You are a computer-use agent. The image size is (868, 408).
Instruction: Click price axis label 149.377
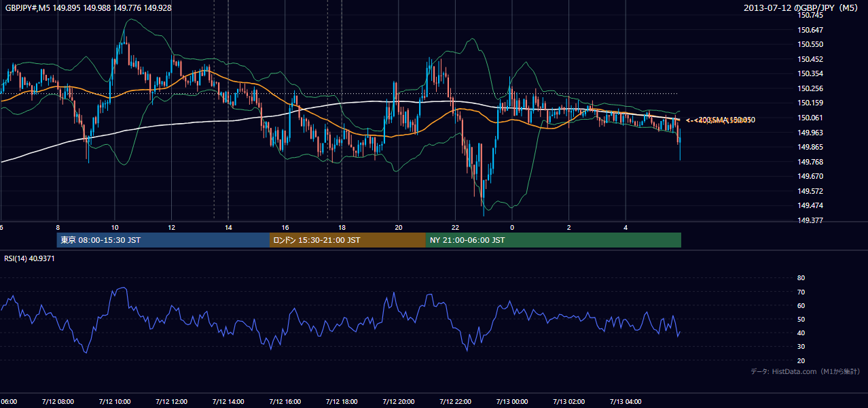811,221
